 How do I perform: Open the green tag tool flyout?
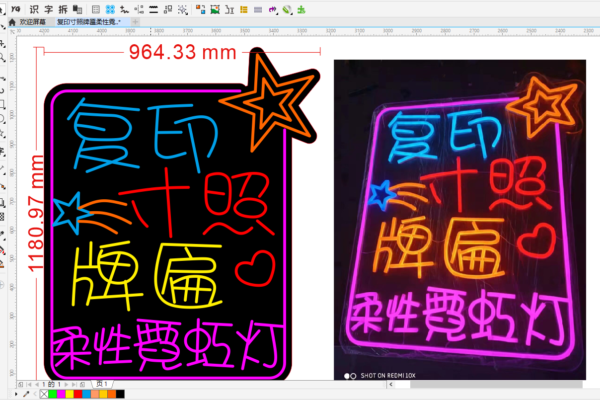tap(287, 10)
